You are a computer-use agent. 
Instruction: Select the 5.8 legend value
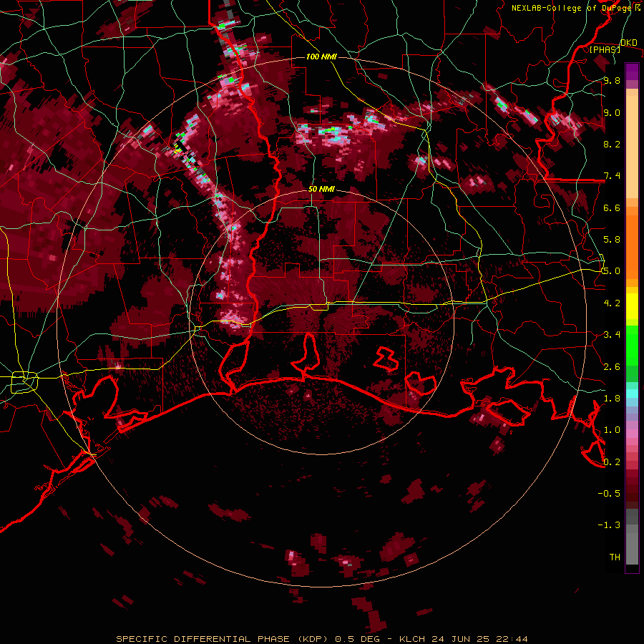pos(612,240)
